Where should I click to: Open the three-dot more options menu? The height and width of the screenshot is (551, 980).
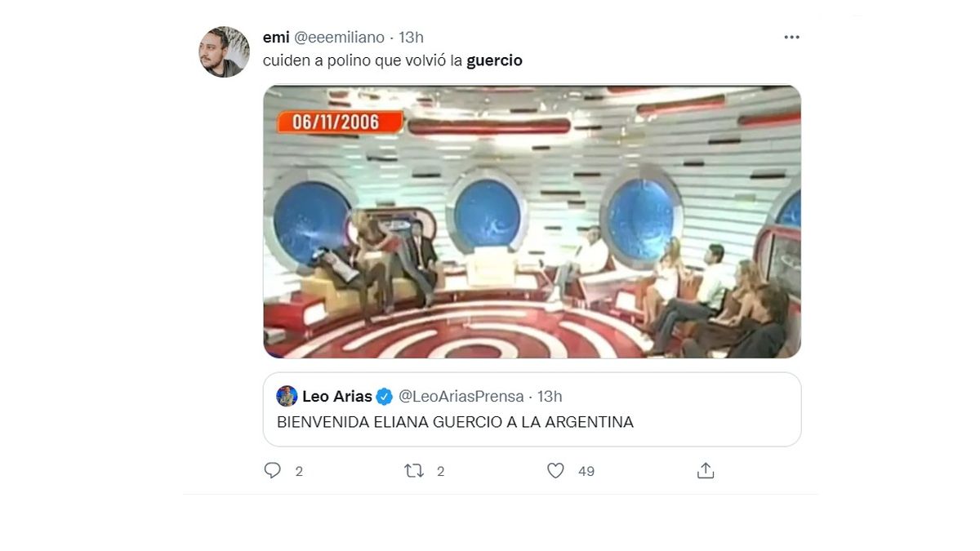click(x=791, y=38)
